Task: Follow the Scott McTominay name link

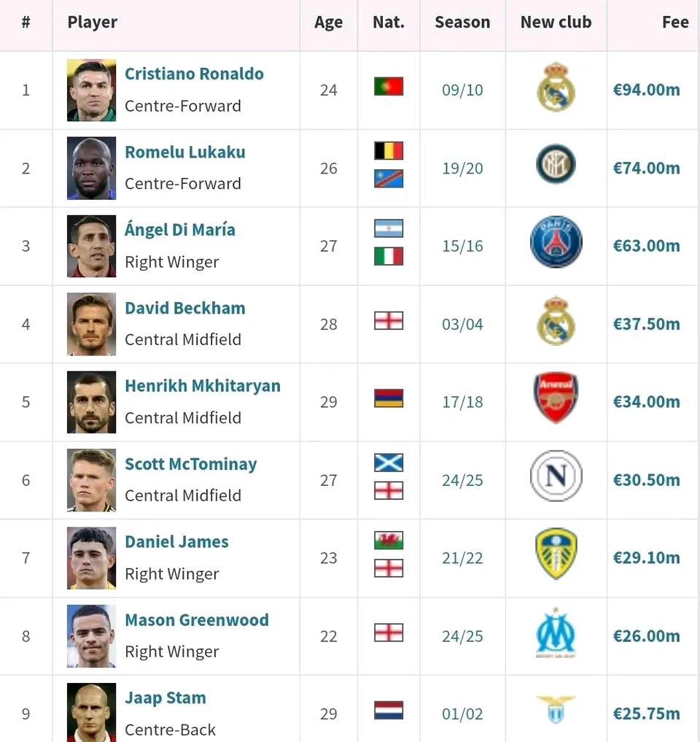Action: 190,464
